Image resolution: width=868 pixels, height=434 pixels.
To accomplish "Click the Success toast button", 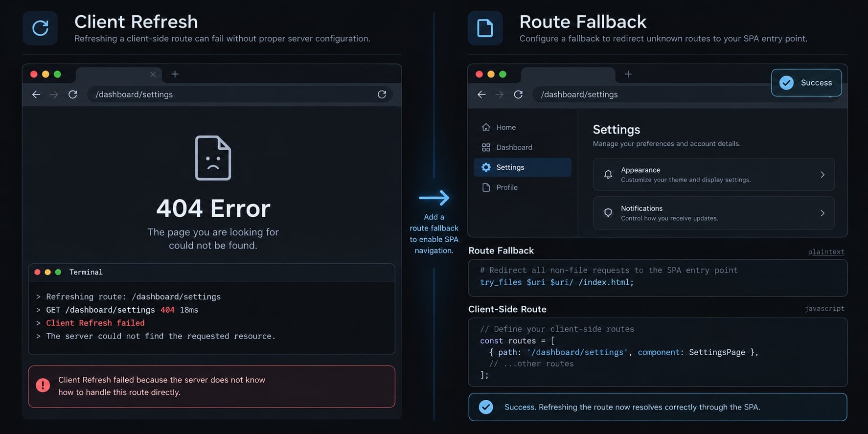I will pos(807,83).
